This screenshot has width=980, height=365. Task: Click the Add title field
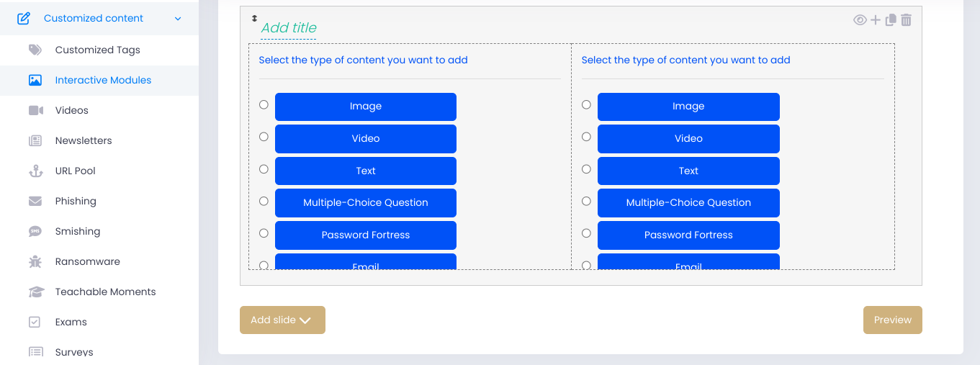point(289,27)
